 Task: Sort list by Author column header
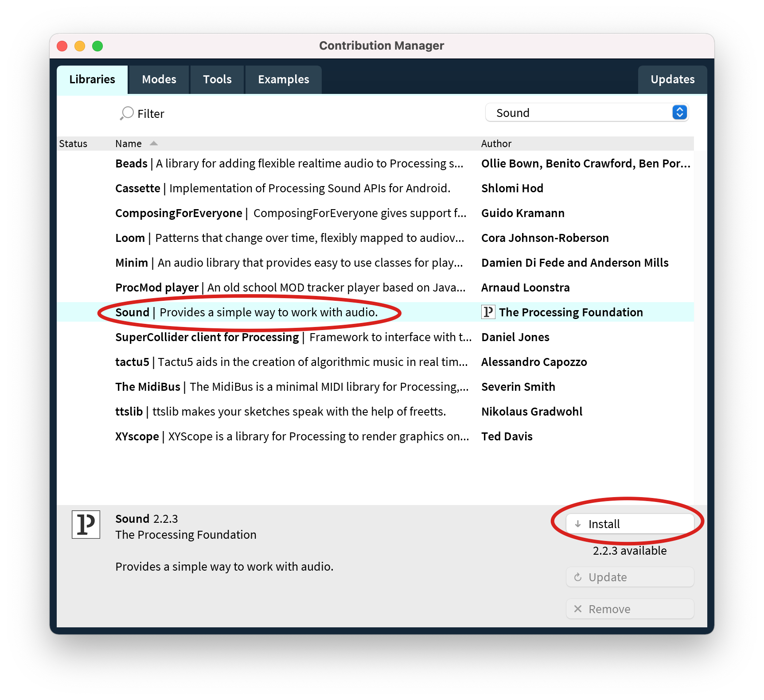coord(496,144)
